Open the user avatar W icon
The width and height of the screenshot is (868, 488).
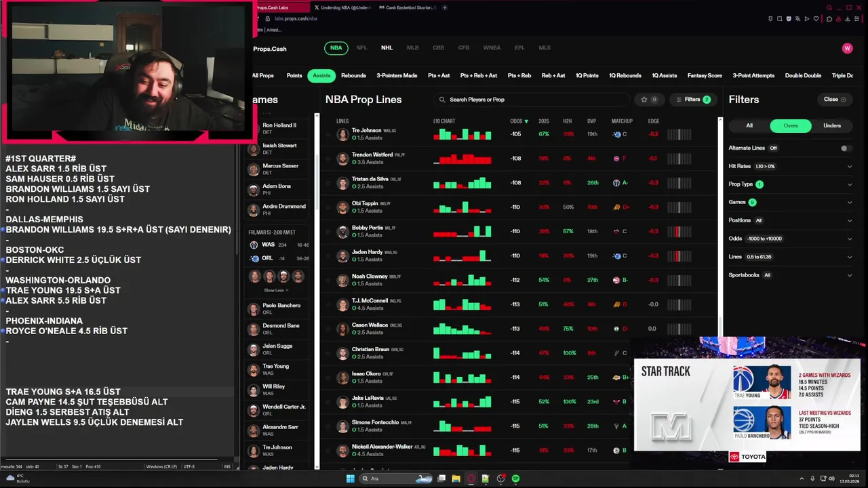[847, 48]
